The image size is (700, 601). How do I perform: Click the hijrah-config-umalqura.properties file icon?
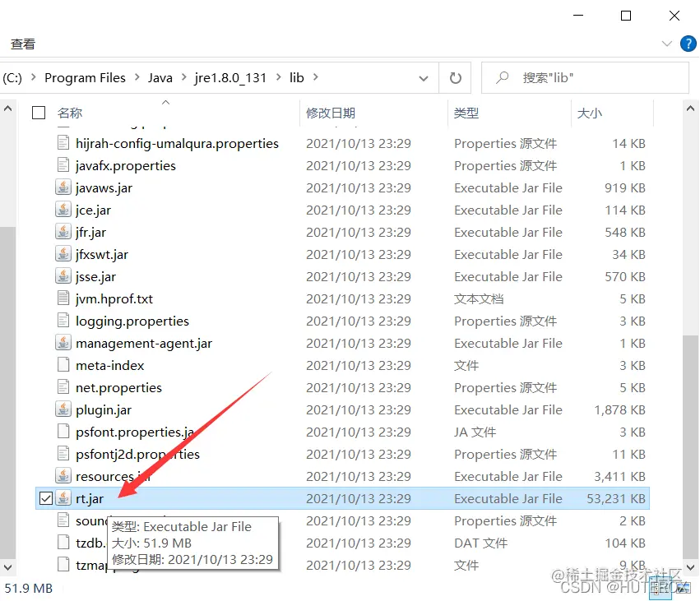point(63,143)
